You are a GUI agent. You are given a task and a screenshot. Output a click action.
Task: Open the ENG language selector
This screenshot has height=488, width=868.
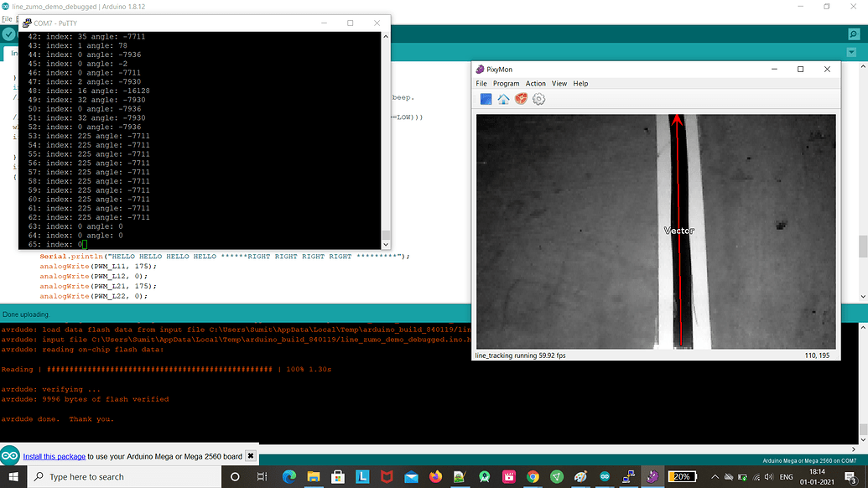click(x=785, y=476)
